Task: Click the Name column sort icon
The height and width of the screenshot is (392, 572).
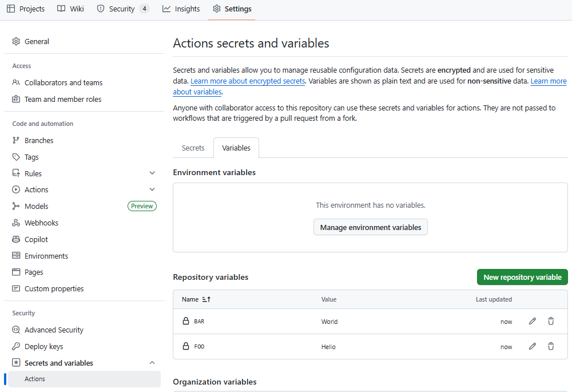Action: pos(206,299)
